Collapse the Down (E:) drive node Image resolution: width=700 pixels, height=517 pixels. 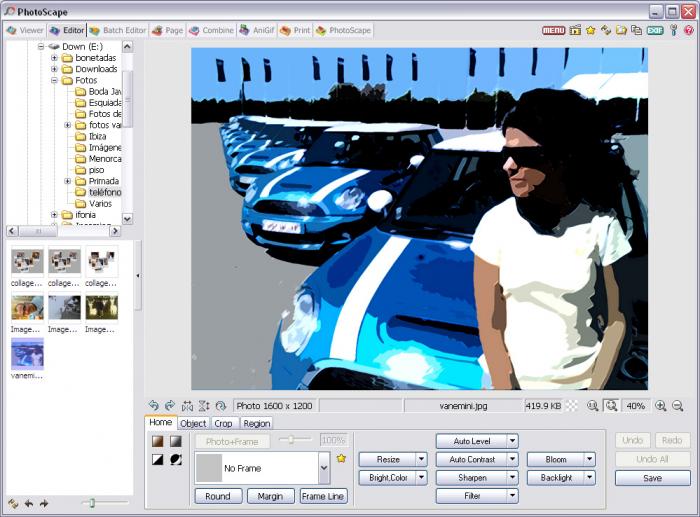(x=41, y=46)
